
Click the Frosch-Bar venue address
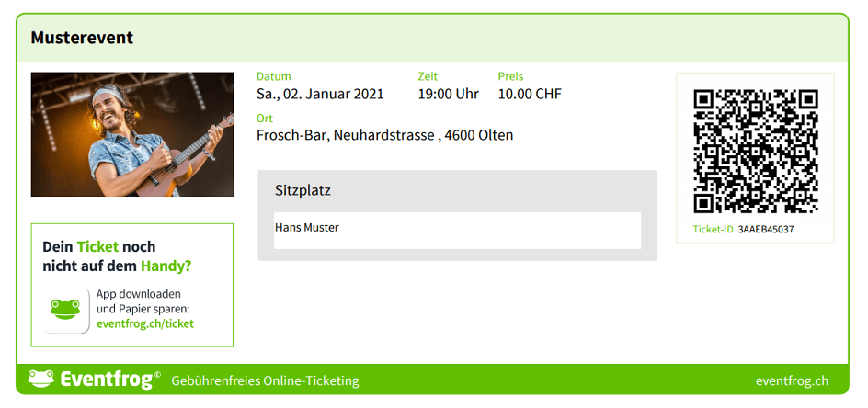click(x=384, y=135)
